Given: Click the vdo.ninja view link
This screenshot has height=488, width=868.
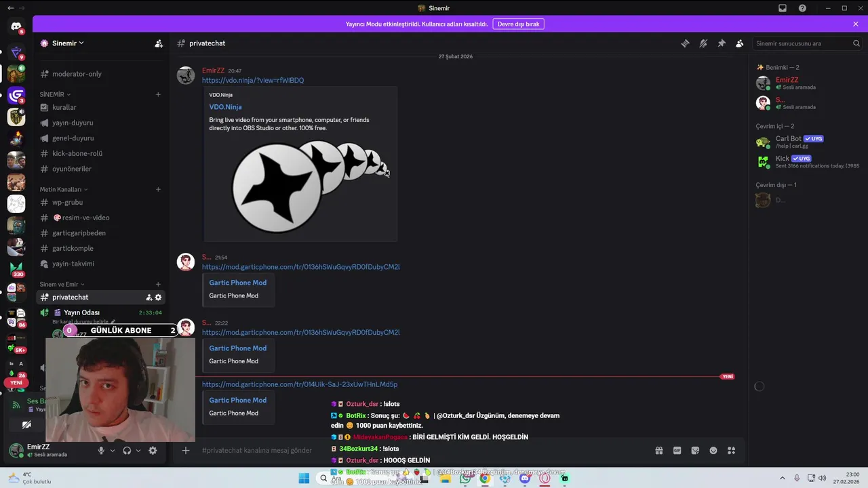Looking at the screenshot, I should click(x=253, y=80).
